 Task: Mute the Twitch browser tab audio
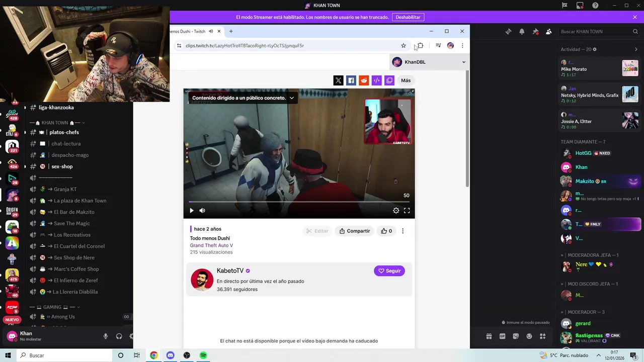[x=211, y=31]
